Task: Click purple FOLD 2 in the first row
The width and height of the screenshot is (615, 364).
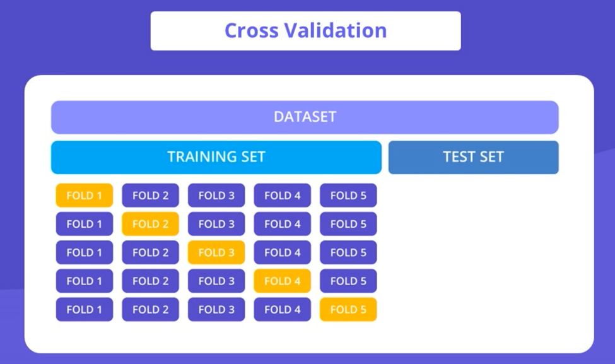Action: pos(150,196)
